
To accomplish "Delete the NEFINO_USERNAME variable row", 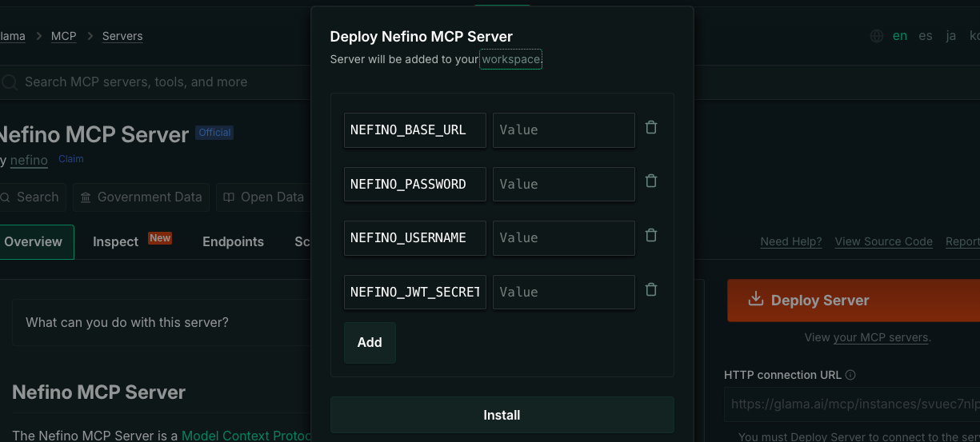I will [x=651, y=235].
